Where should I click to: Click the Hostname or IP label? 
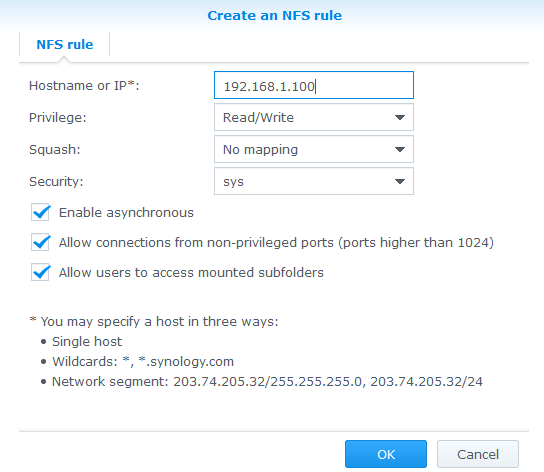[x=84, y=86]
